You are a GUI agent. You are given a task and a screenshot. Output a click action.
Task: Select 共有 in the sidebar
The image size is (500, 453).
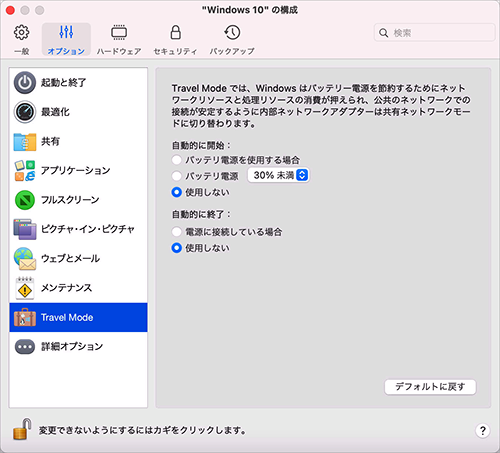[x=78, y=141]
